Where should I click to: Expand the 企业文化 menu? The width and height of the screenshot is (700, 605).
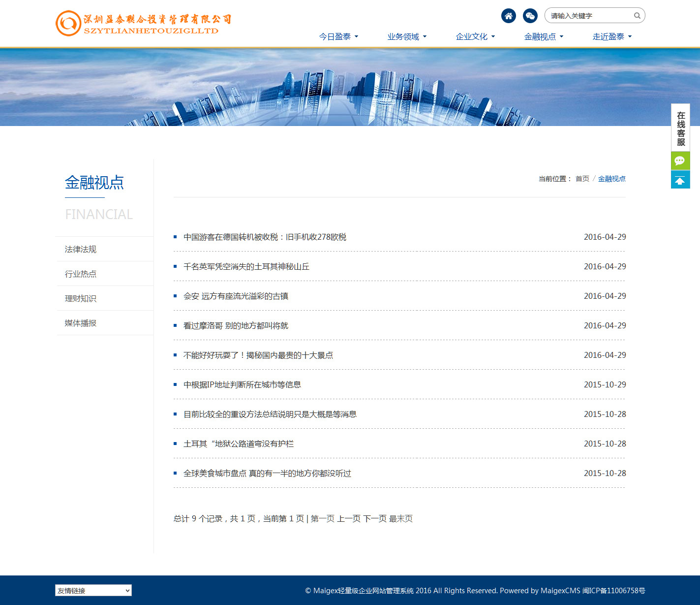[x=475, y=36]
